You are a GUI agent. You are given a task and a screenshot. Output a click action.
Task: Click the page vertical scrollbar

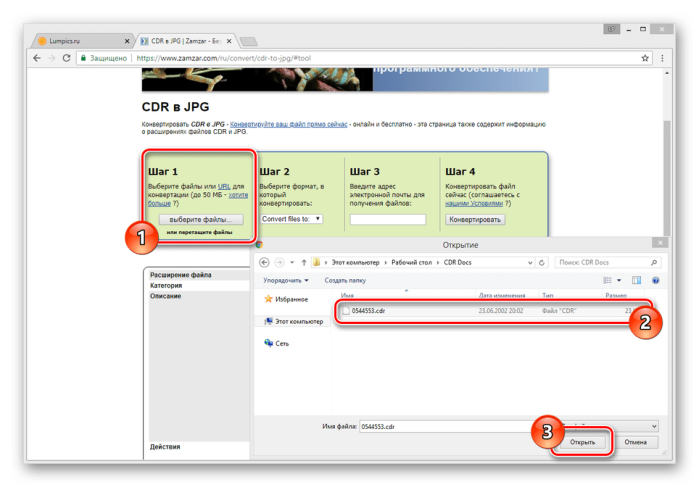tap(666, 177)
